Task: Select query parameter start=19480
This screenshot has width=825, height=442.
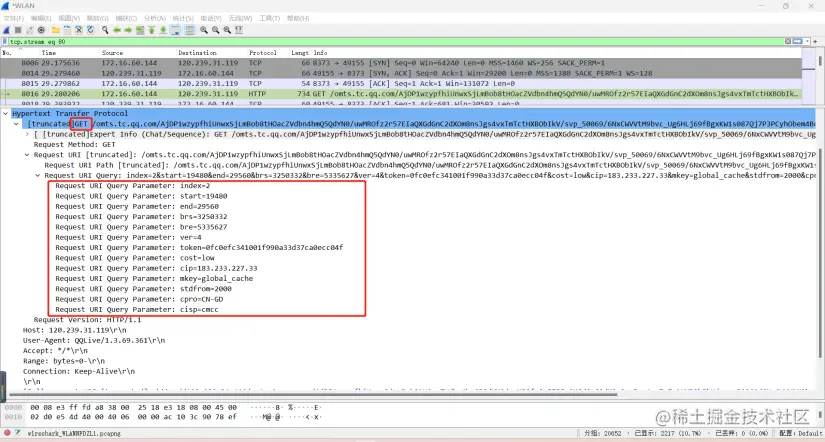Action: tap(141, 196)
